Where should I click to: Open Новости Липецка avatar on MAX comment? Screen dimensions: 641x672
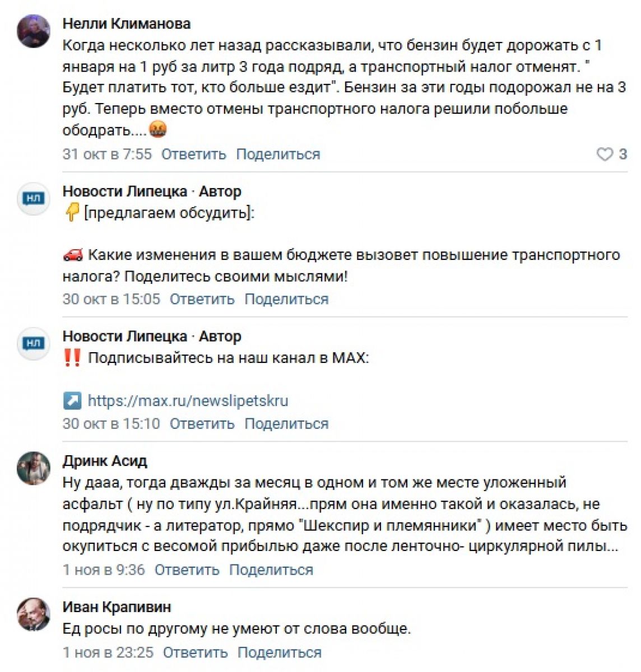(x=34, y=343)
